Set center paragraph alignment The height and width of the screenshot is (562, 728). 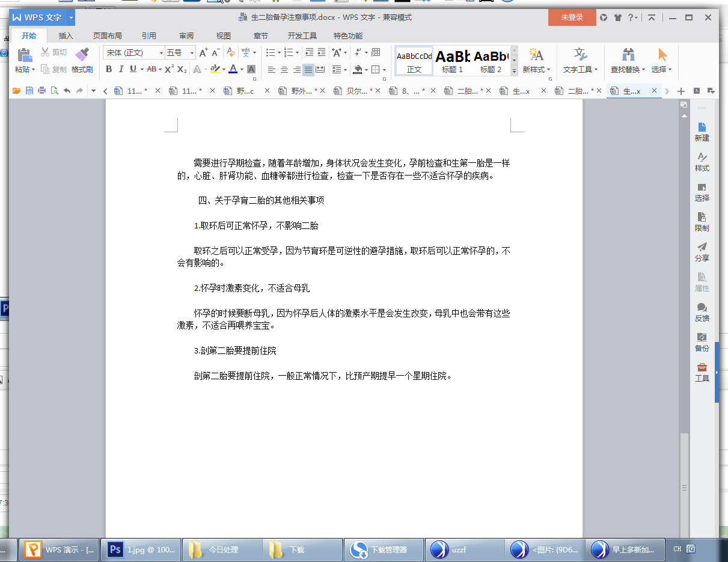click(284, 70)
